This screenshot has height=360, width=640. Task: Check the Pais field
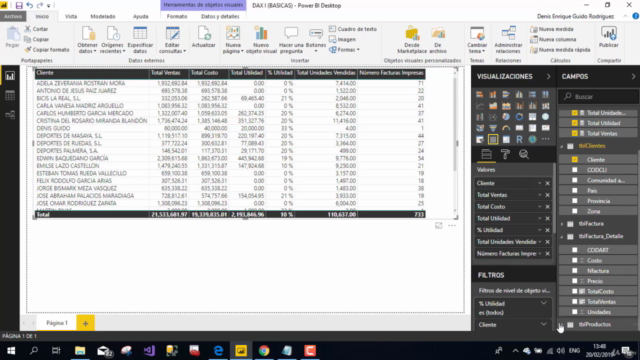tap(575, 191)
